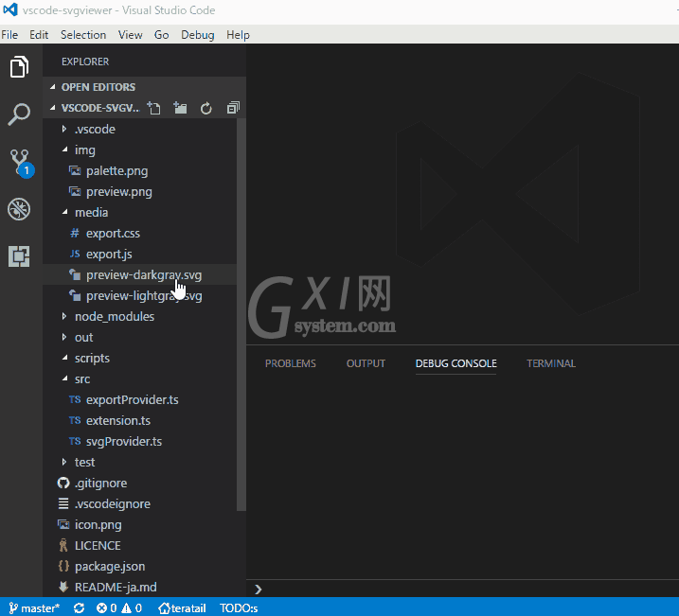Click the CSS hash icon beside export.css
This screenshot has height=616, width=679.
(x=75, y=233)
